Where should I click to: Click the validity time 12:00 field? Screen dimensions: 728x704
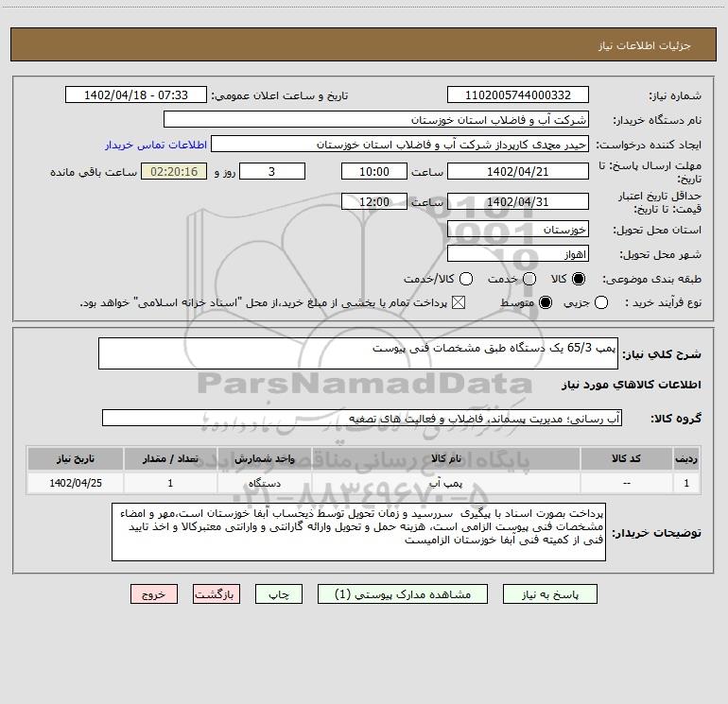374,201
